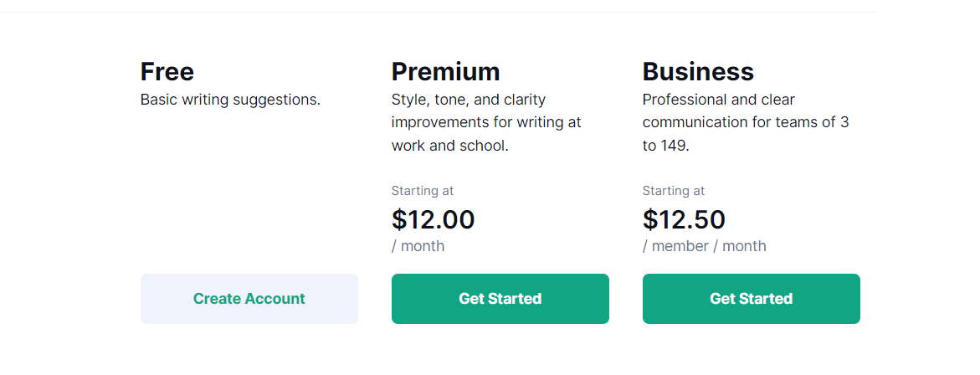Click the "Professional and clear" text line

(x=719, y=100)
